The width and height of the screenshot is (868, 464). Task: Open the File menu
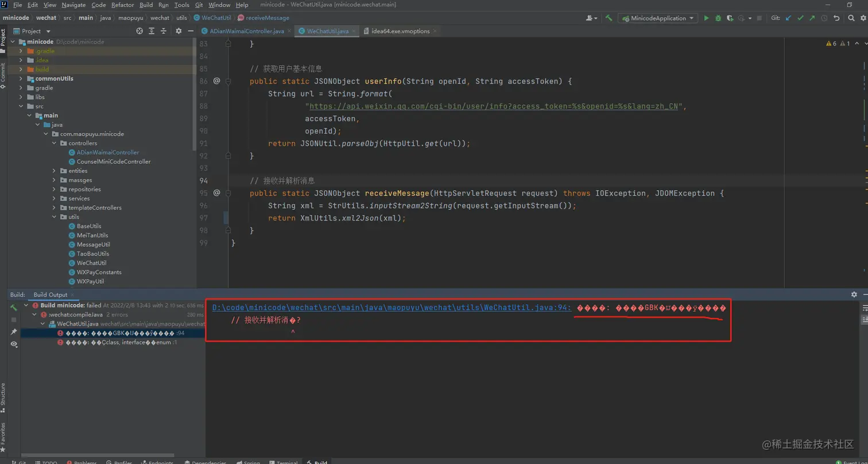pyautogui.click(x=18, y=5)
